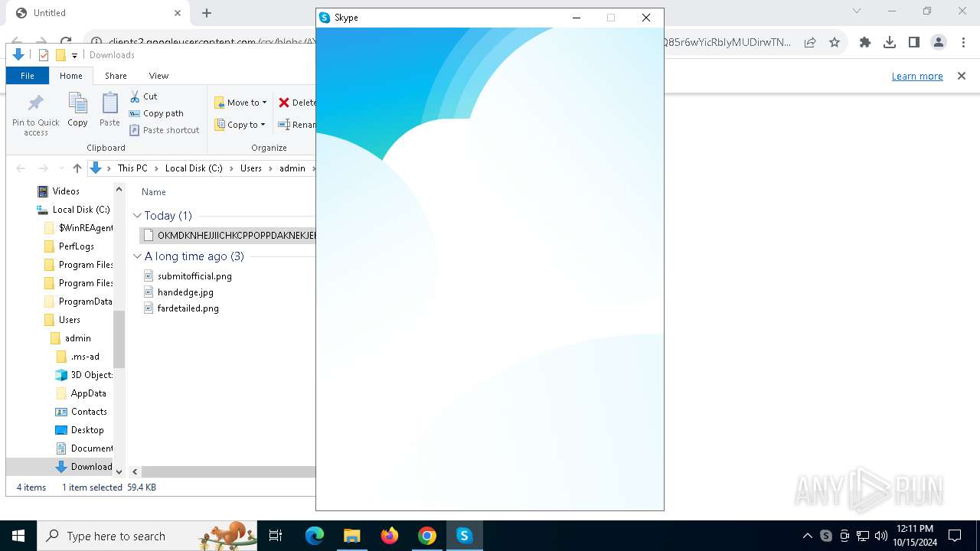Click Chrome share page icon
Image resolution: width=980 pixels, height=551 pixels.
(x=810, y=43)
